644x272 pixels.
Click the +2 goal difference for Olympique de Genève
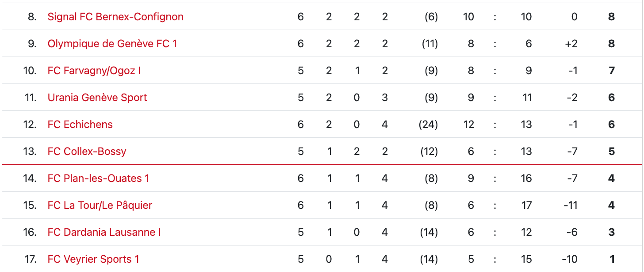tap(571, 44)
